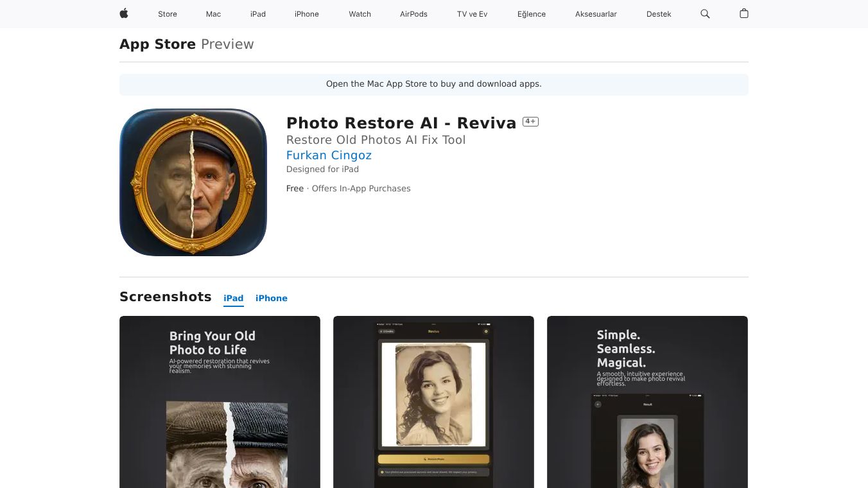Open developer Furkan Cingoz link
Screen dimensions: 868x488
pos(329,155)
